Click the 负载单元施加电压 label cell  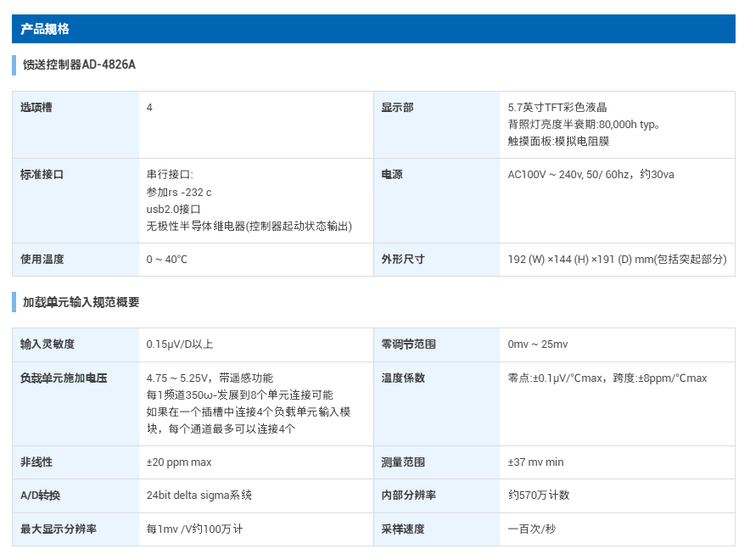coord(76,404)
